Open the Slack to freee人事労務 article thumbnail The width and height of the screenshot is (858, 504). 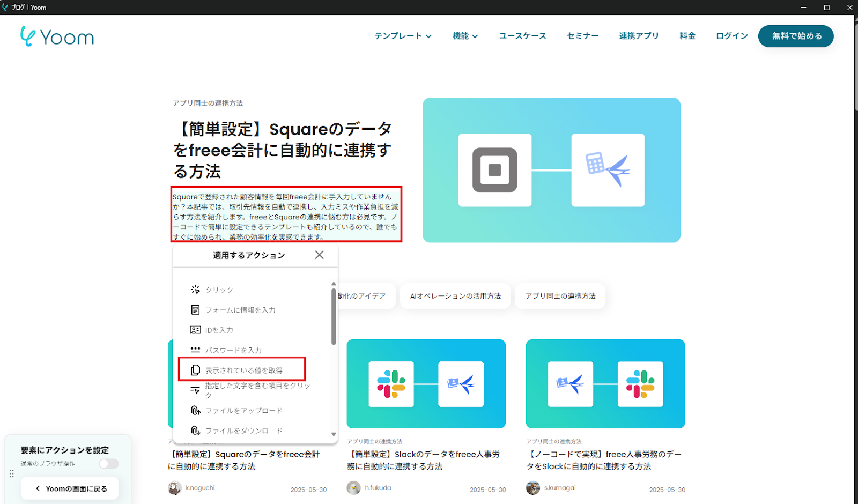(x=426, y=384)
